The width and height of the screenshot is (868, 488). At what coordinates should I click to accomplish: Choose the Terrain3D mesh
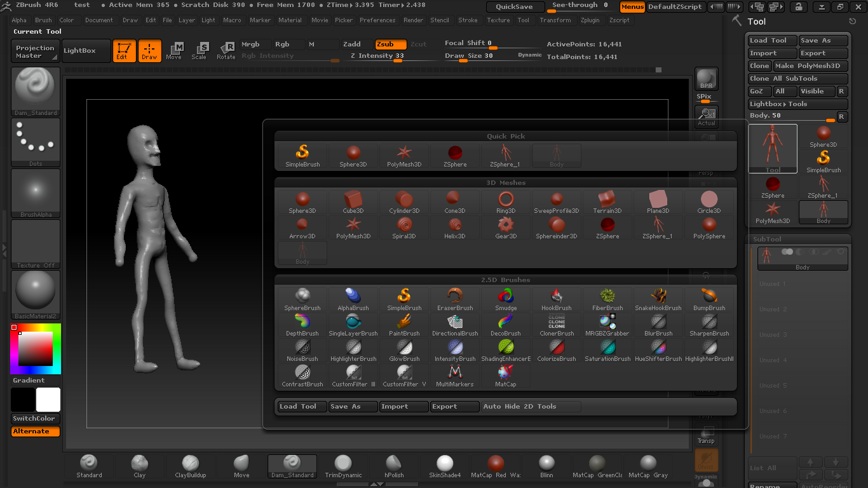pyautogui.click(x=607, y=203)
